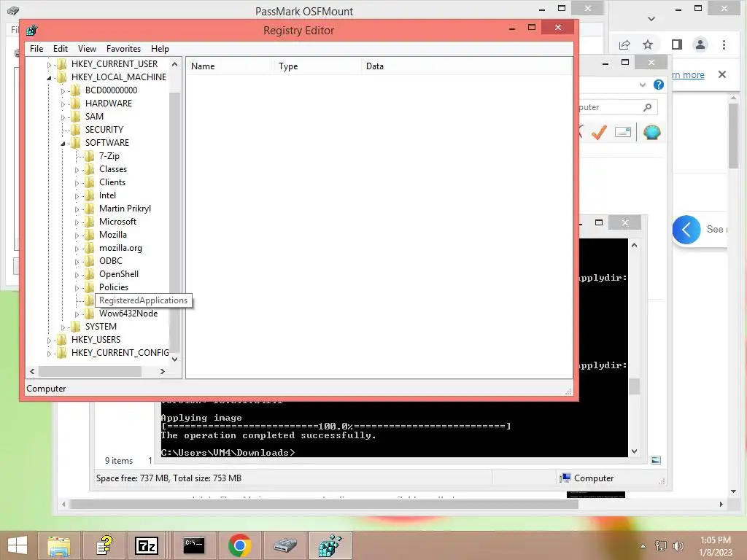Select the SECURITY registry key

(x=104, y=130)
